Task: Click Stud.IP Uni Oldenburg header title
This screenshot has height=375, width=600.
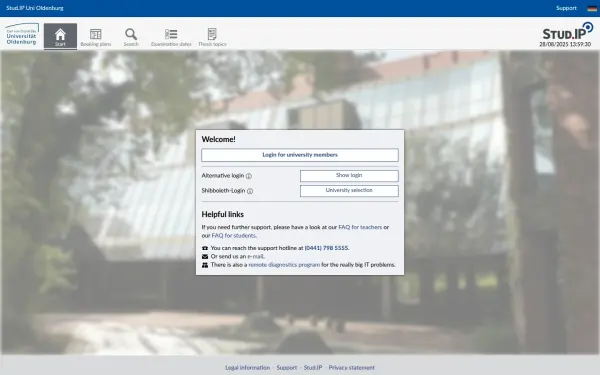Action: (x=35, y=8)
